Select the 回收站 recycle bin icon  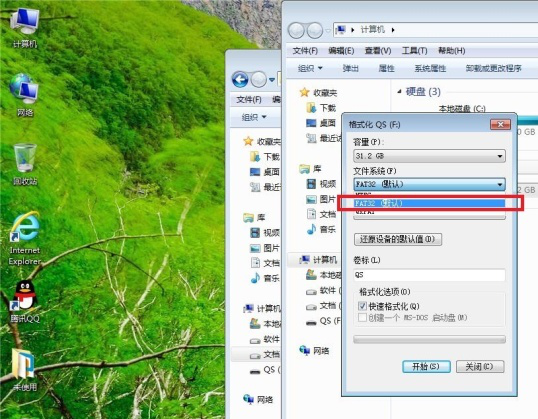[25, 164]
